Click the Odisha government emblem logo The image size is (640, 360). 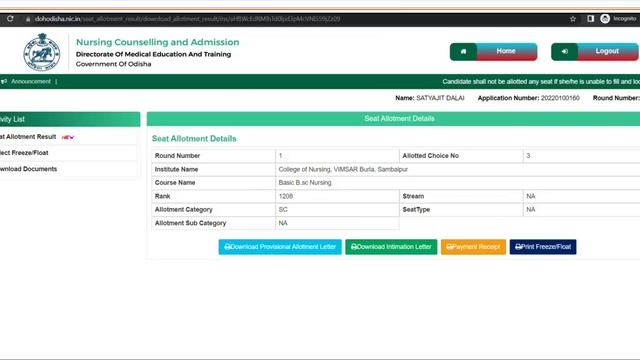point(42,52)
